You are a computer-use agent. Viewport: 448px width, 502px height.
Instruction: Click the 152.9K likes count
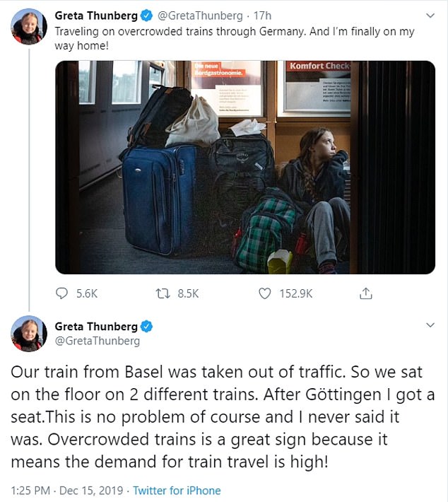point(296,293)
